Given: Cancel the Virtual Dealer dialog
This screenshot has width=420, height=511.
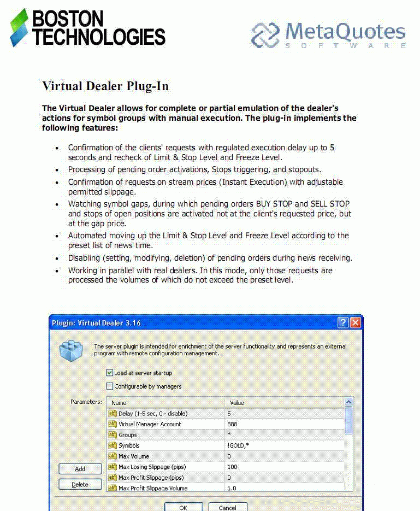Looking at the screenshot, I should 228,507.
